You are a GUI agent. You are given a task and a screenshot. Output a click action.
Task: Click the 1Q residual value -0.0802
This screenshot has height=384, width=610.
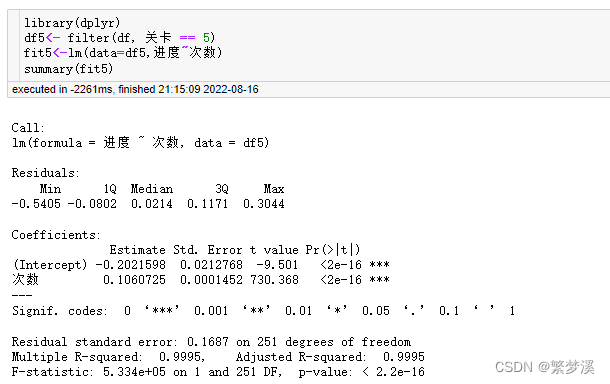(x=92, y=204)
